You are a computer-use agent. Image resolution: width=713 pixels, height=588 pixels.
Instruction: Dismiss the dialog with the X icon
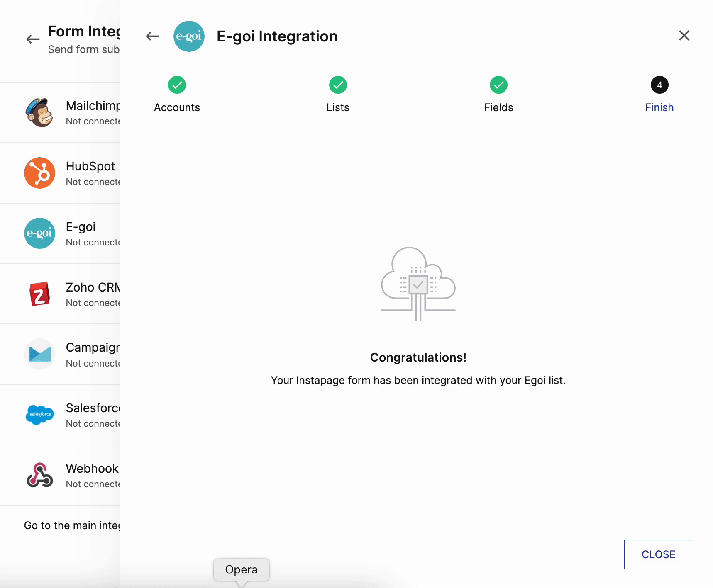pos(684,36)
